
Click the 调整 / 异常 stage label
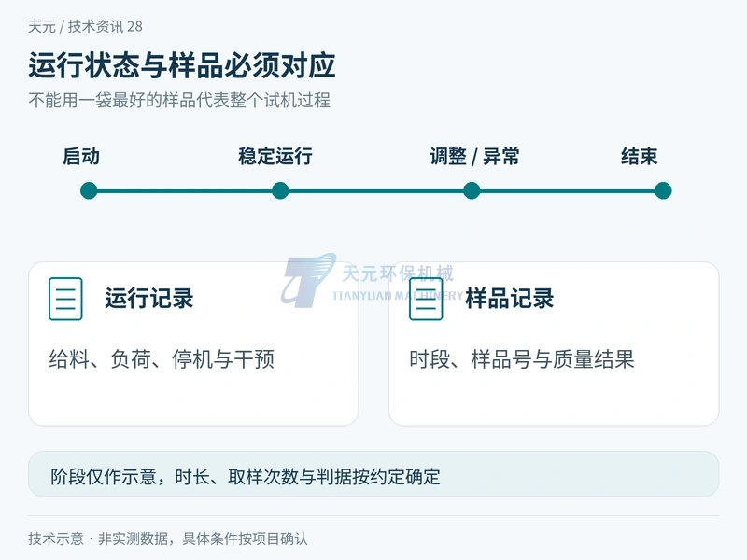(x=474, y=156)
